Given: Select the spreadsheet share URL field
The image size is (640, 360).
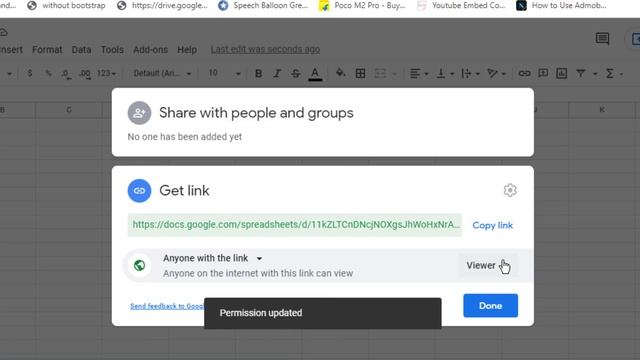Looking at the screenshot, I should click(x=295, y=225).
